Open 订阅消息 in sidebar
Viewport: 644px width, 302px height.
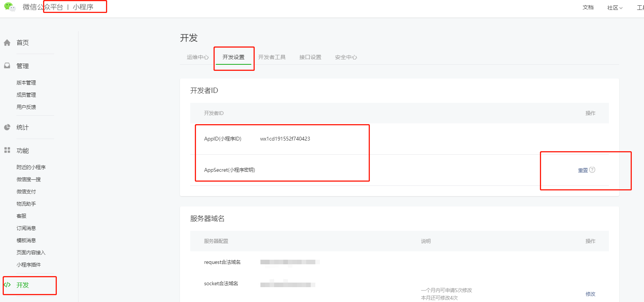(x=26, y=228)
